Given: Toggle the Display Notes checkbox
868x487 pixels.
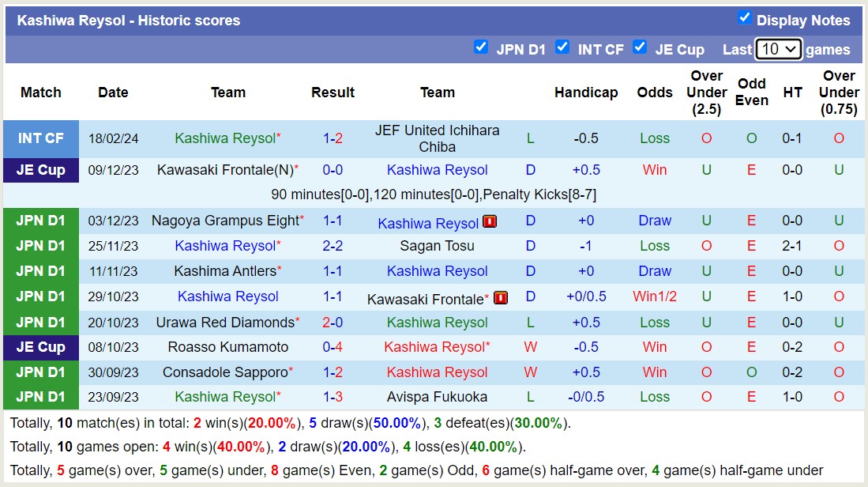Looking at the screenshot, I should [x=744, y=17].
